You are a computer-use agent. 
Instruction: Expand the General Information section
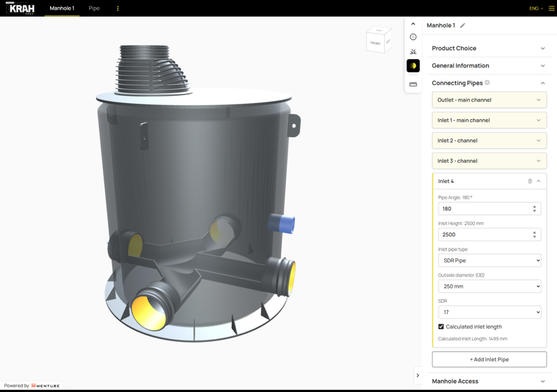tap(489, 65)
